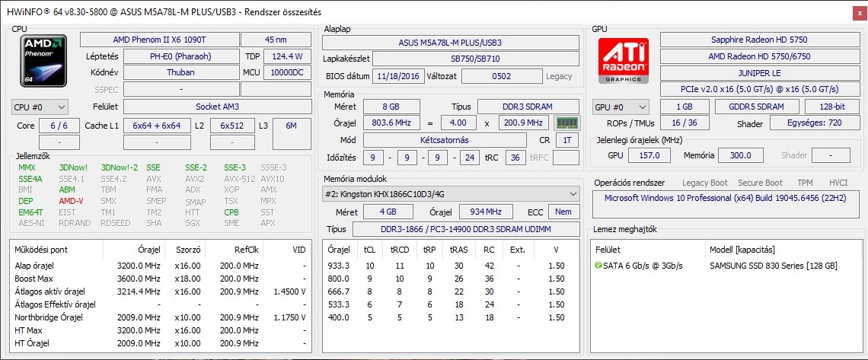The width and height of the screenshot is (868, 360).
Task: Click the HVCI indicator label
Action: 838,183
